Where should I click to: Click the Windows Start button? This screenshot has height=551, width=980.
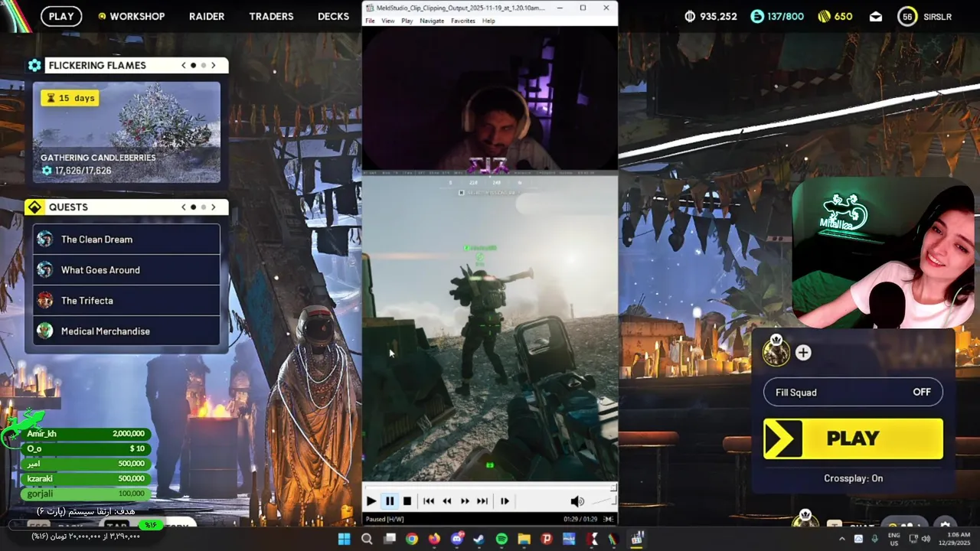click(x=345, y=539)
